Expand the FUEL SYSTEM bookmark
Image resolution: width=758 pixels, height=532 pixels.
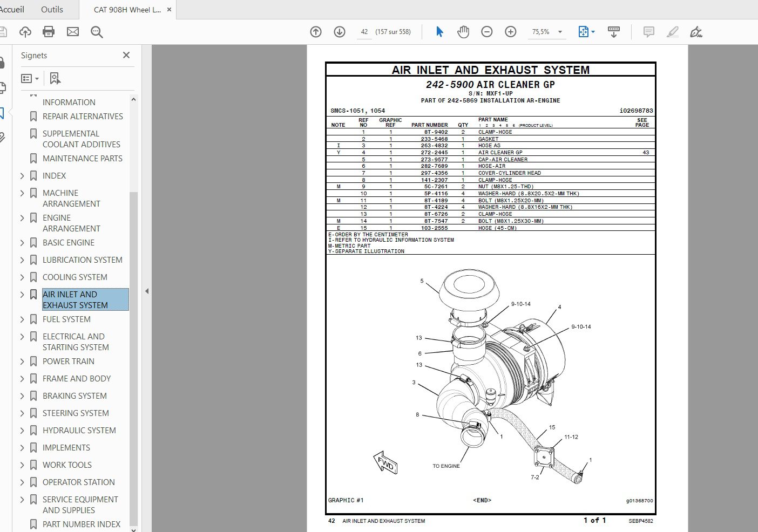tap(22, 319)
